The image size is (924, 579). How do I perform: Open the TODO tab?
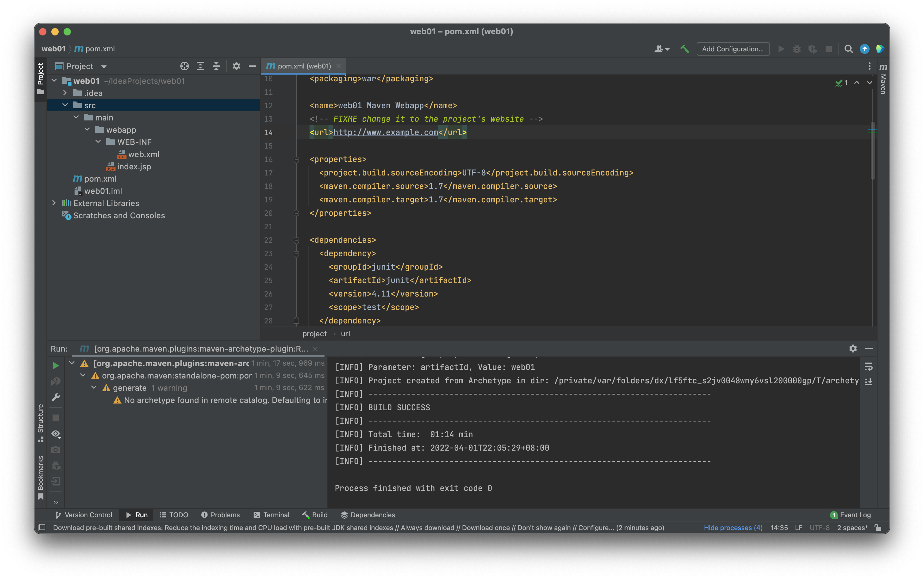(174, 515)
